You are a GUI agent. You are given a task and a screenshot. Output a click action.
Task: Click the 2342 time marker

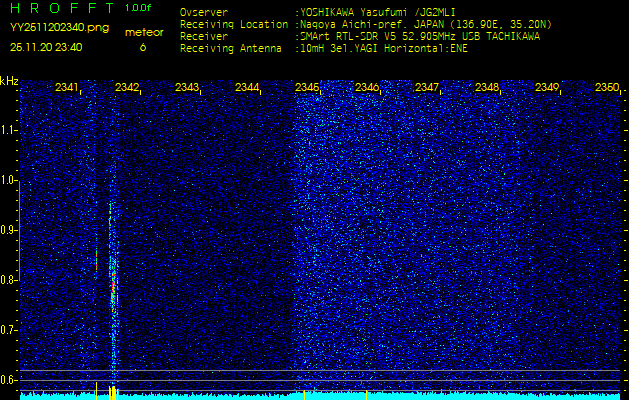coord(127,87)
